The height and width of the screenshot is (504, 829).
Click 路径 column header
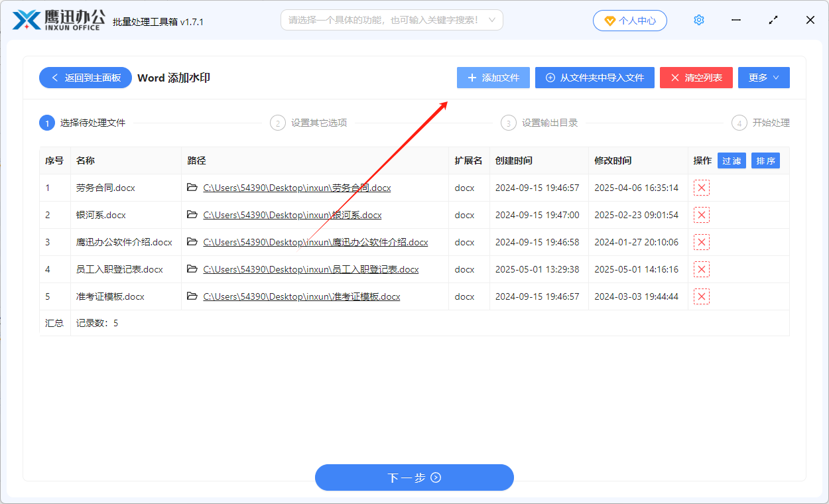(x=197, y=160)
